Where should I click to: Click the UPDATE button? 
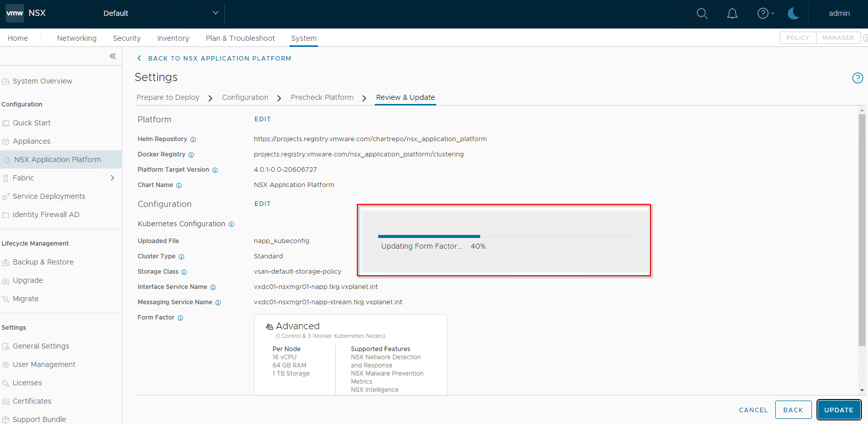pos(839,410)
